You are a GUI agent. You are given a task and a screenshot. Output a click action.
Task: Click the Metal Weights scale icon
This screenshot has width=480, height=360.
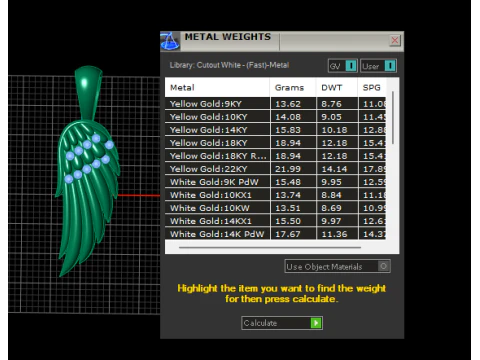point(170,41)
